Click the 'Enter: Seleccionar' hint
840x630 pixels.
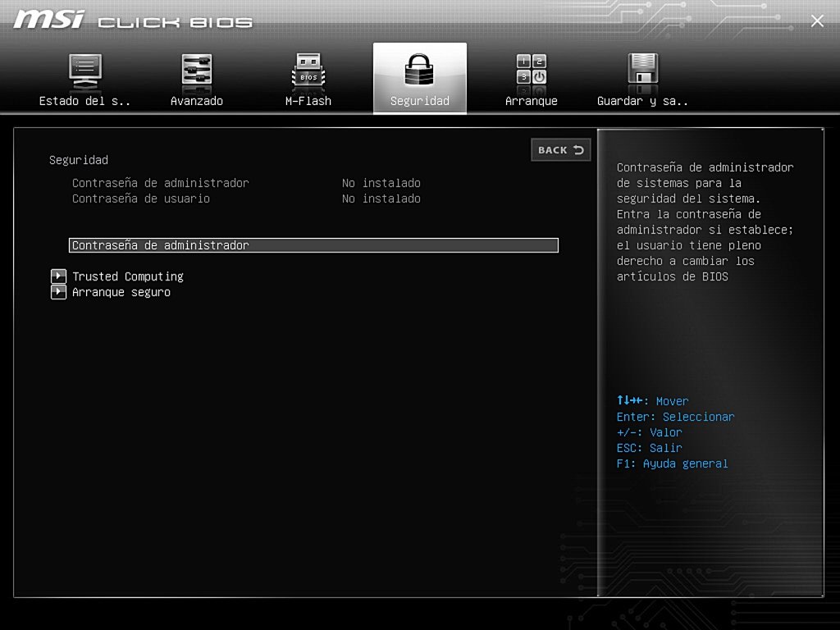[675, 417]
